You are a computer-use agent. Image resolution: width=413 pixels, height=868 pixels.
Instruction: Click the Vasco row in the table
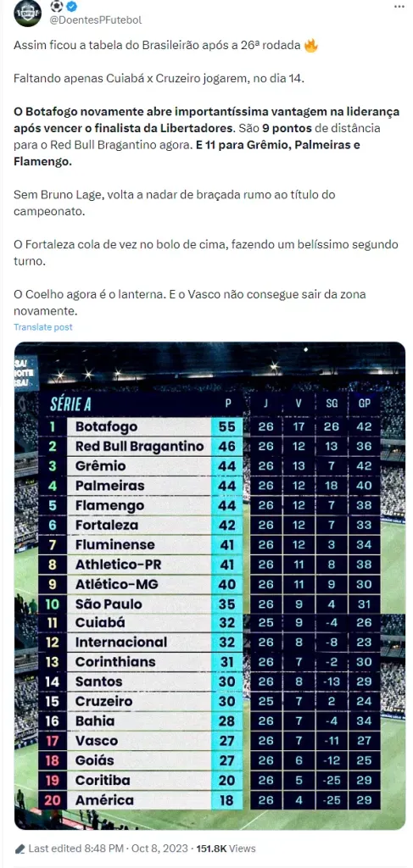click(x=209, y=741)
